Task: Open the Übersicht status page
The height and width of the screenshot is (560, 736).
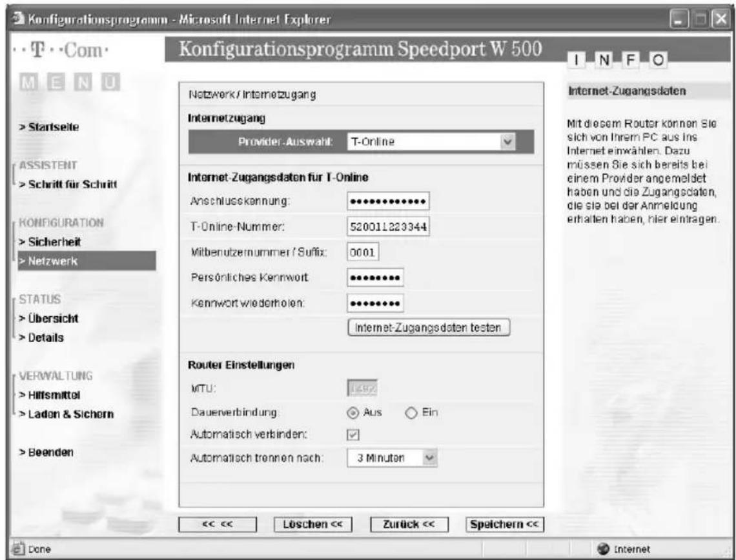Action: point(49,319)
